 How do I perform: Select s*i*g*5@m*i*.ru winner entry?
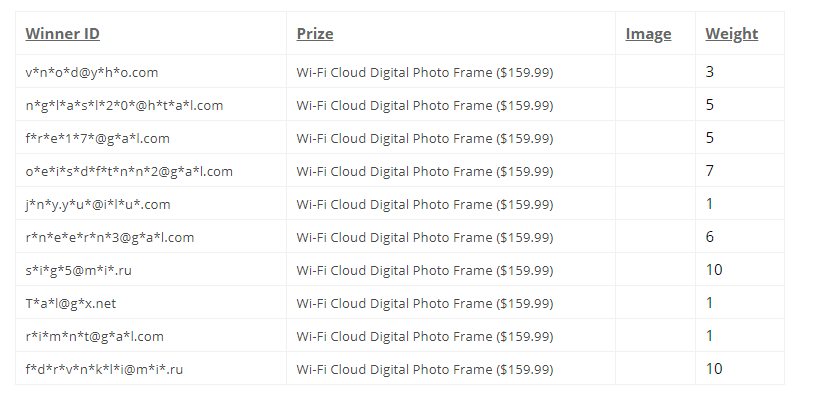point(79,270)
